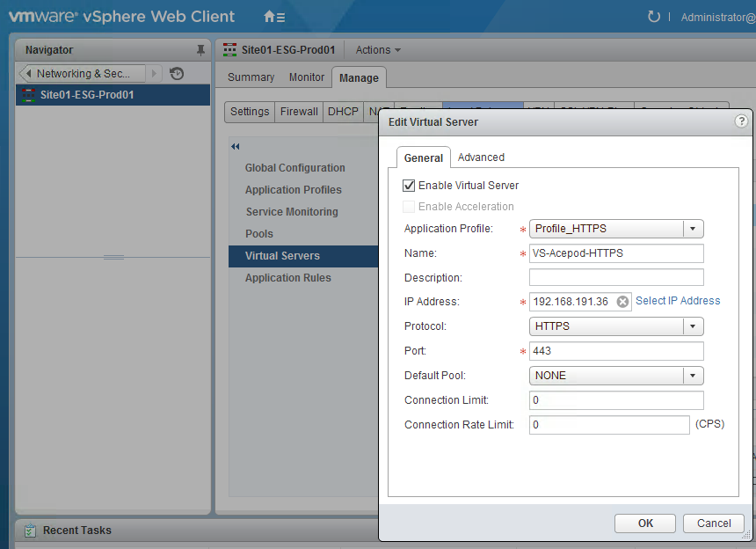Click the Port input field
Screen dimensions: 756x549
pyautogui.click(x=616, y=351)
